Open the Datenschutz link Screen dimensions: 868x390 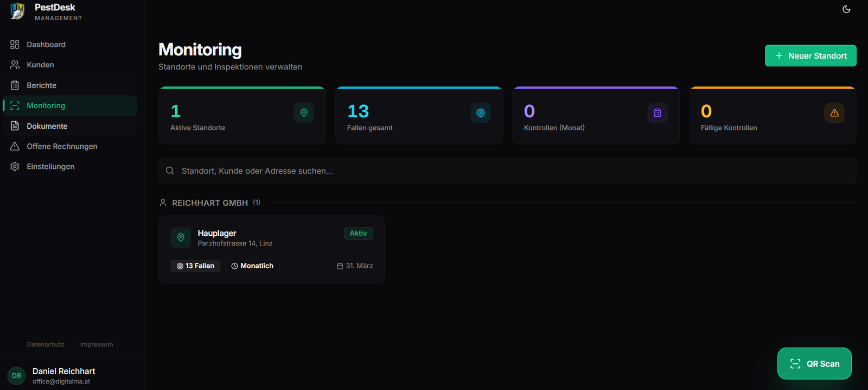point(46,344)
